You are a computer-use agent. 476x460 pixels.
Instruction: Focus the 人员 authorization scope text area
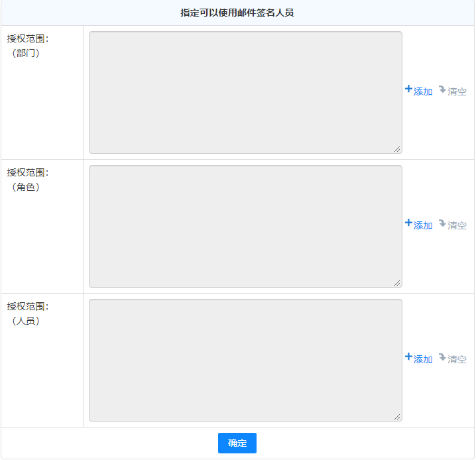(245, 360)
